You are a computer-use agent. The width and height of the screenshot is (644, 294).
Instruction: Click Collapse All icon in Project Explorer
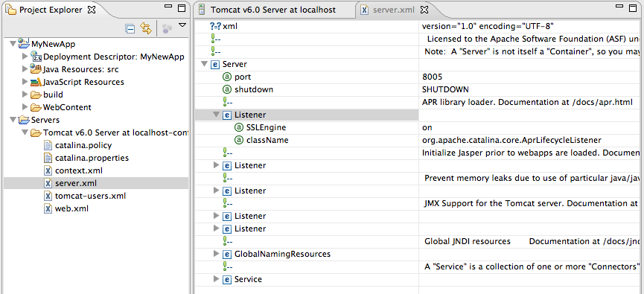130,29
